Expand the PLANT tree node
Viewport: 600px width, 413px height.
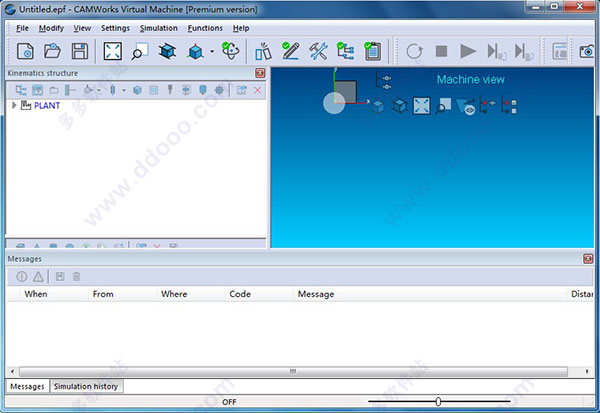click(14, 105)
